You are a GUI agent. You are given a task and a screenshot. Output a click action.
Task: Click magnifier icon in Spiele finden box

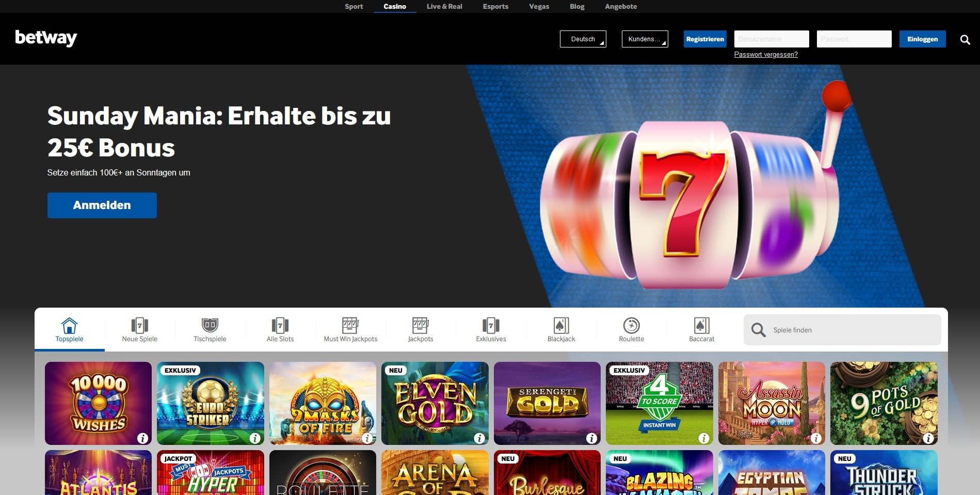click(758, 330)
